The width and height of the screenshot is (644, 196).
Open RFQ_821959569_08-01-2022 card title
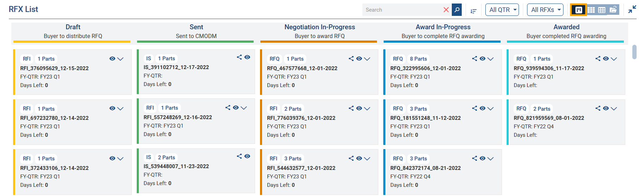549,118
